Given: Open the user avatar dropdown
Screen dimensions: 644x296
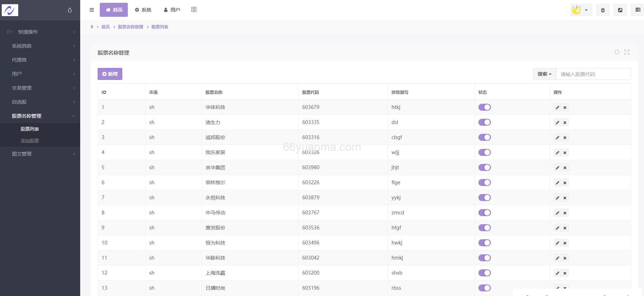Looking at the screenshot, I should click(x=581, y=10).
